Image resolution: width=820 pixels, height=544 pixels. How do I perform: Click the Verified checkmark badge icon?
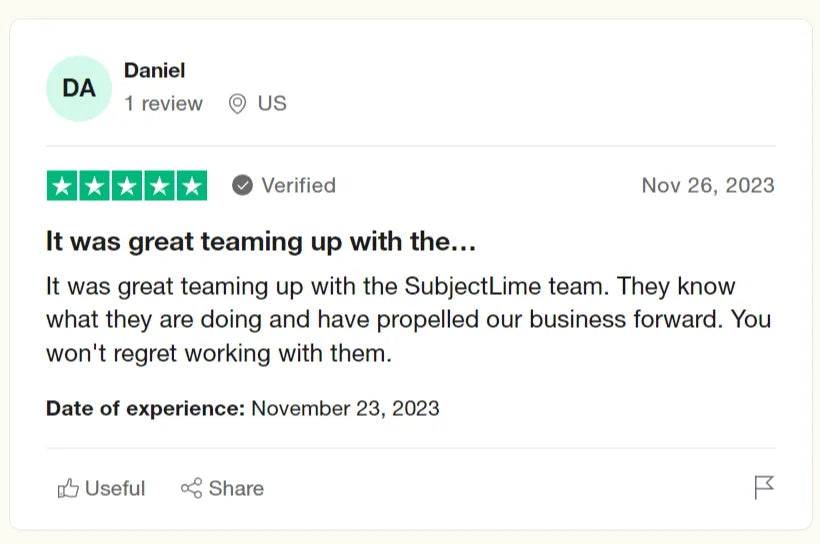(242, 185)
